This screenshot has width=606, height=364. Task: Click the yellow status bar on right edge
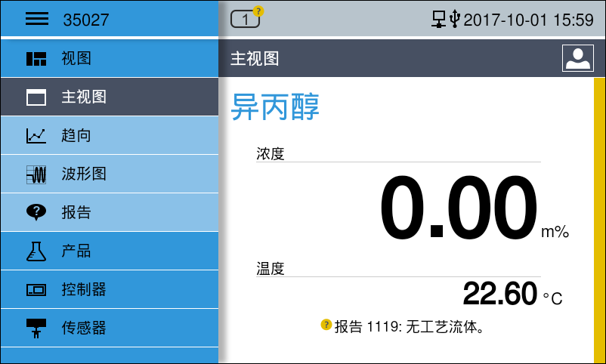click(x=598, y=219)
